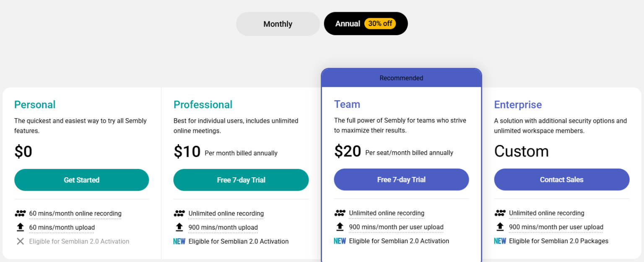The height and width of the screenshot is (262, 644).
Task: Click the NEW badge on Professional plan
Action: pyautogui.click(x=179, y=241)
